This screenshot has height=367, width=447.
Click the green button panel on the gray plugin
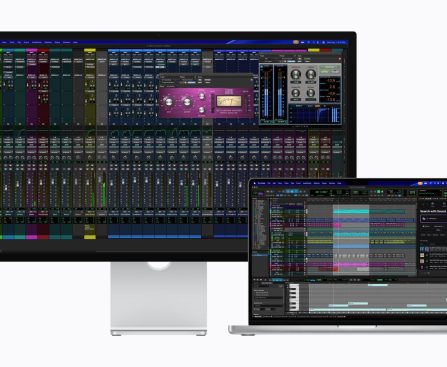330,70
